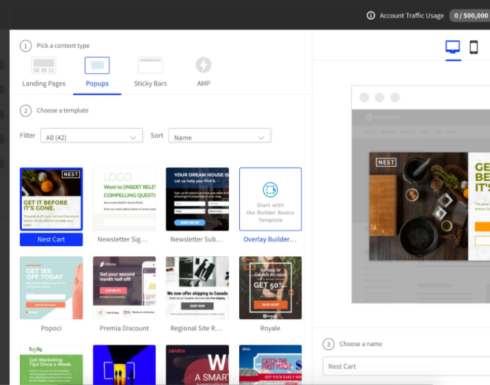Click the Popoci template name
The width and height of the screenshot is (490, 385).
[x=51, y=328]
